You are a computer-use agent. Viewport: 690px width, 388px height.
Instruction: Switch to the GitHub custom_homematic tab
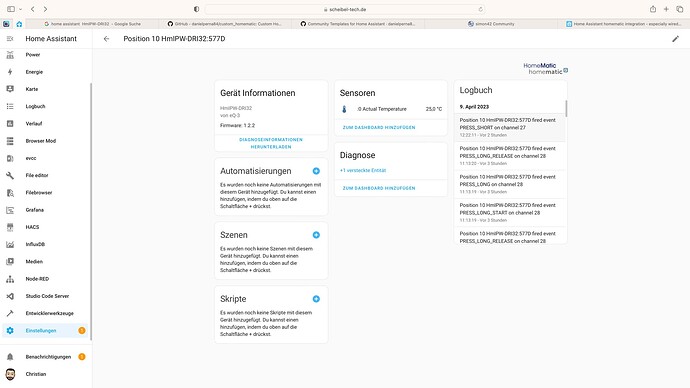225,24
